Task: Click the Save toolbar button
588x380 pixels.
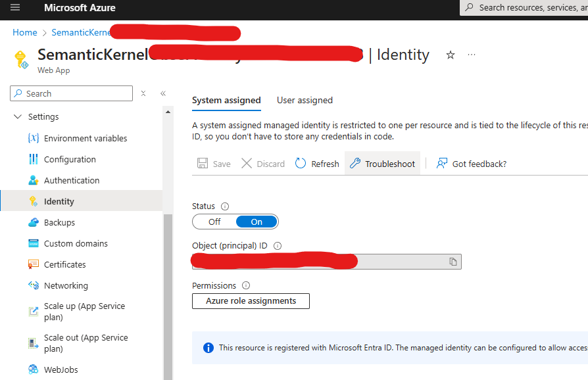Action: click(214, 164)
